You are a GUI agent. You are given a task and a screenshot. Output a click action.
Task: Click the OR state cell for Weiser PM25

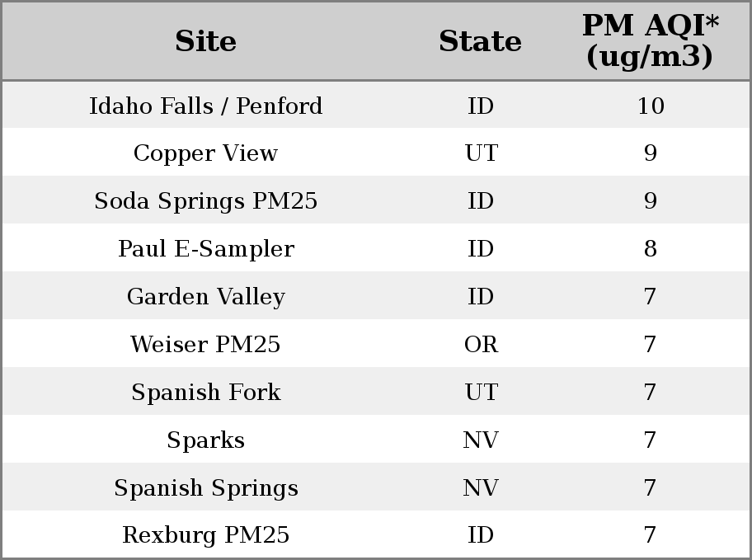(481, 345)
